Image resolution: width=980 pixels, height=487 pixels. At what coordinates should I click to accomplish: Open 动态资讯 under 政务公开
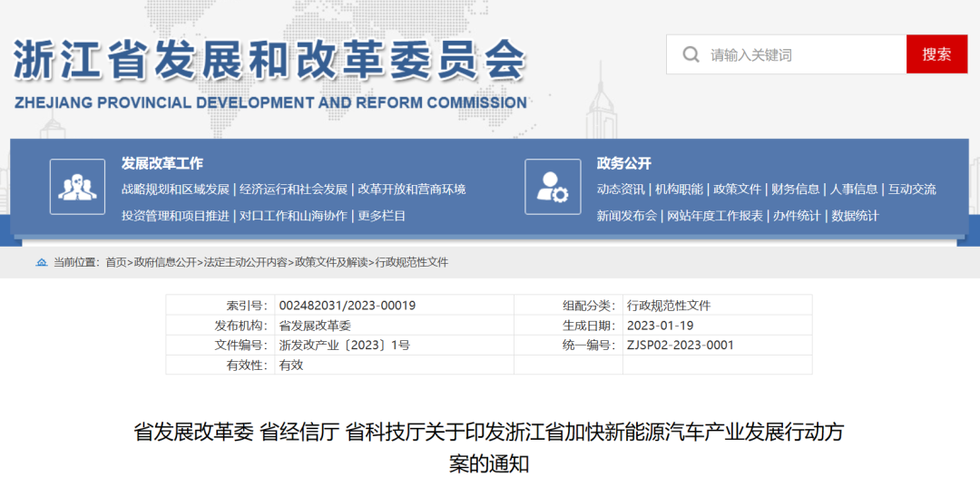(x=621, y=190)
